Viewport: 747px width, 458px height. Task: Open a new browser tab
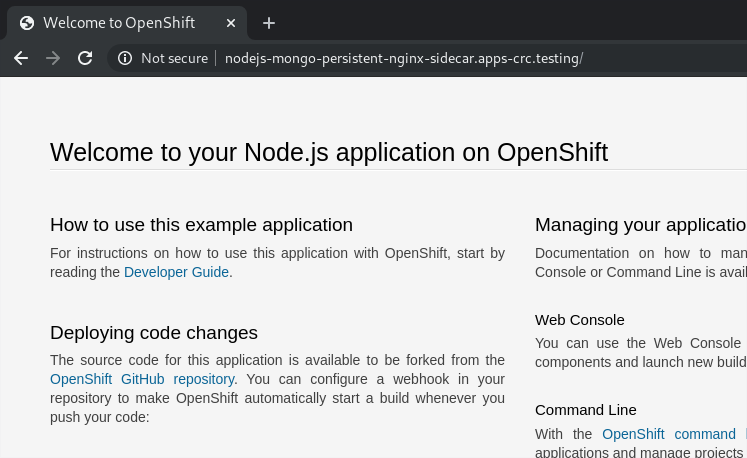[x=269, y=23]
